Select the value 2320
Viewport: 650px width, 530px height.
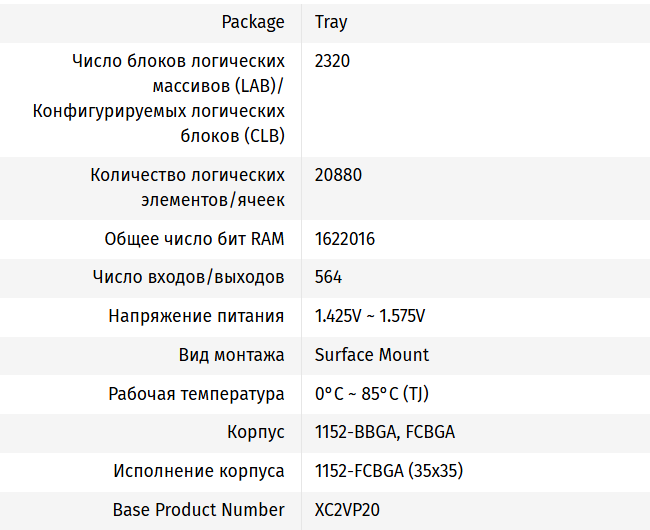[332, 61]
